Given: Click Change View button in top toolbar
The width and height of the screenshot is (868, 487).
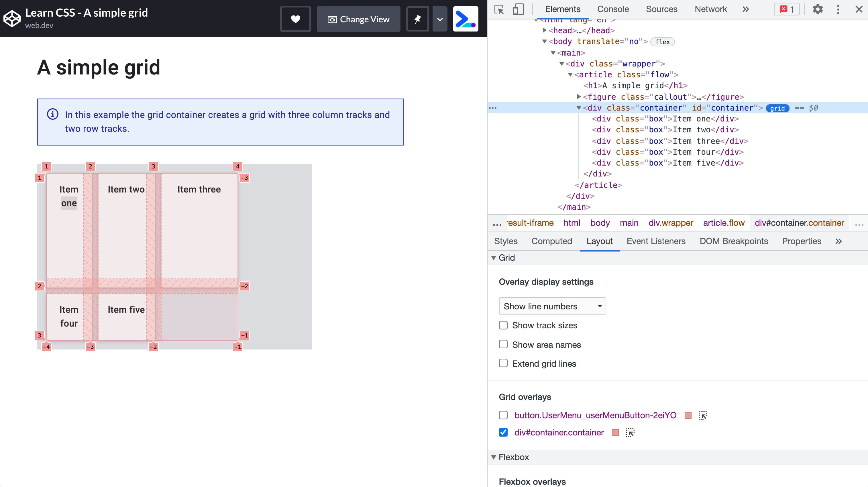Looking at the screenshot, I should click(x=359, y=19).
